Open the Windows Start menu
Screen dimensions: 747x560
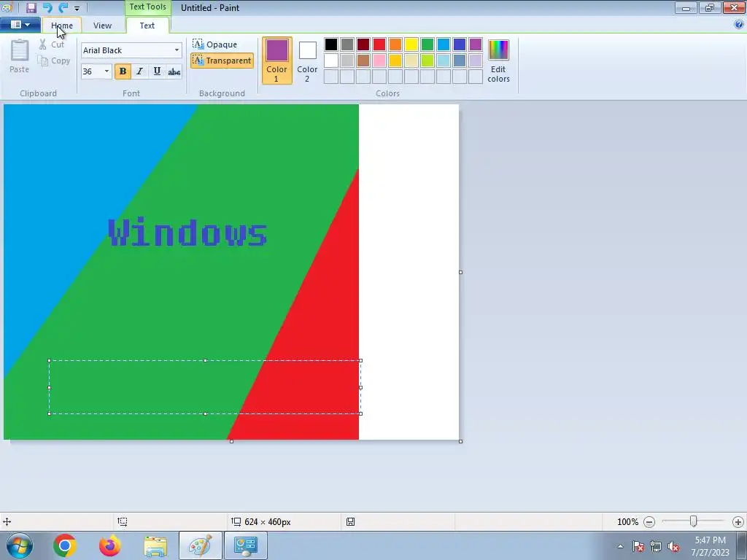(20, 545)
